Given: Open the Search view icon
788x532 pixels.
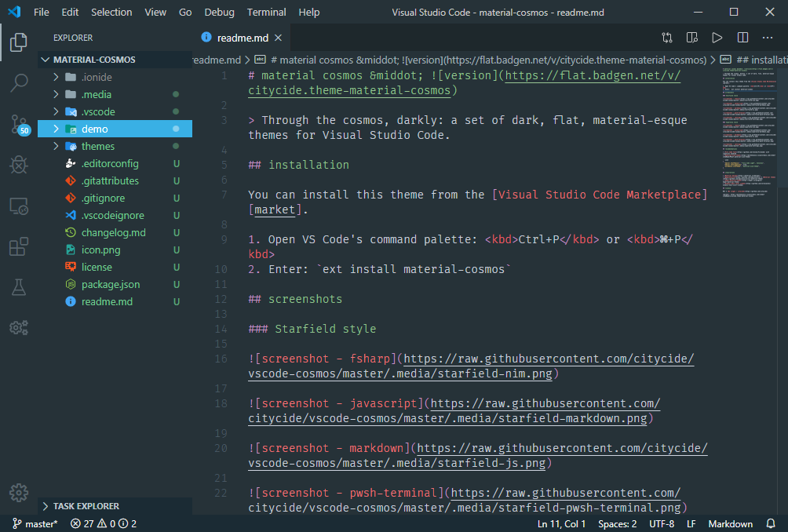Looking at the screenshot, I should pyautogui.click(x=19, y=83).
